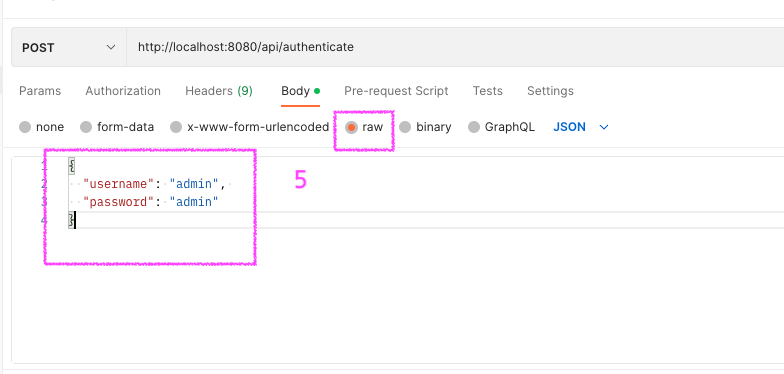Open the Settings tab
The width and height of the screenshot is (784, 374).
pos(550,91)
